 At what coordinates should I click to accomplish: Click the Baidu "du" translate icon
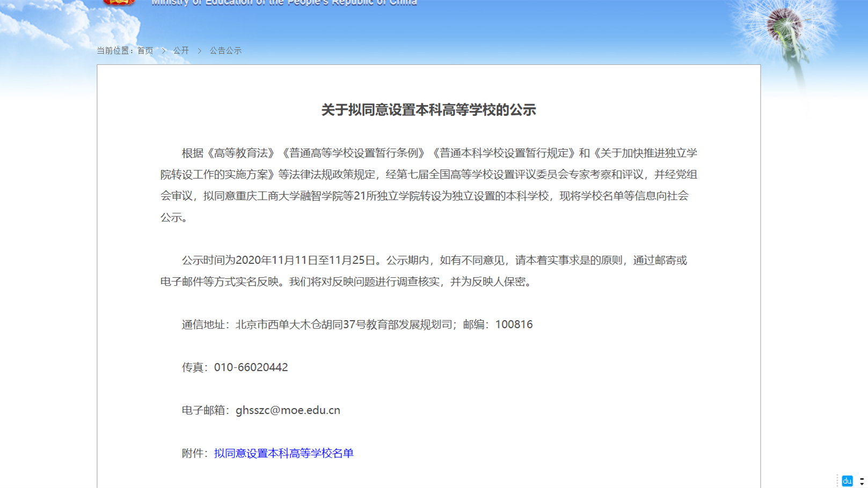click(x=847, y=480)
